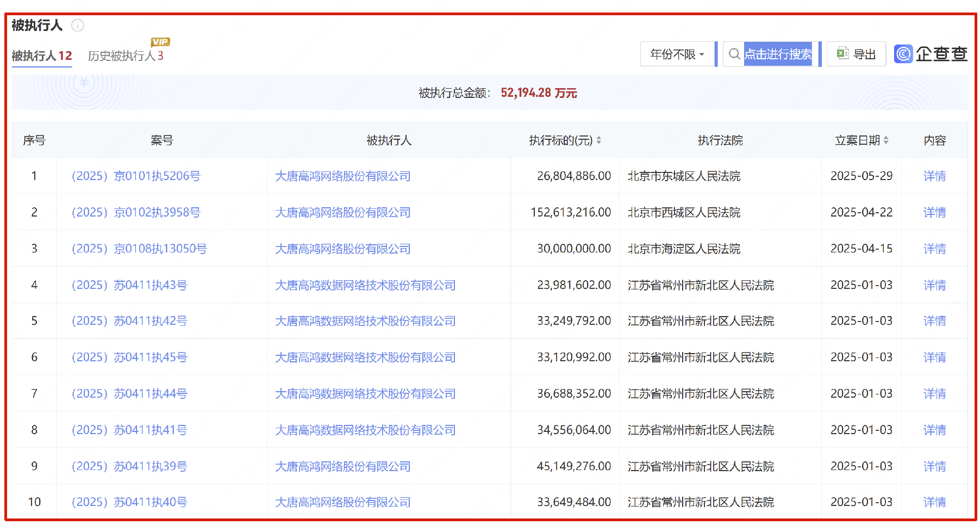The width and height of the screenshot is (980, 525).
Task: Open case (2025)苏0411执39号
Action: [129, 466]
